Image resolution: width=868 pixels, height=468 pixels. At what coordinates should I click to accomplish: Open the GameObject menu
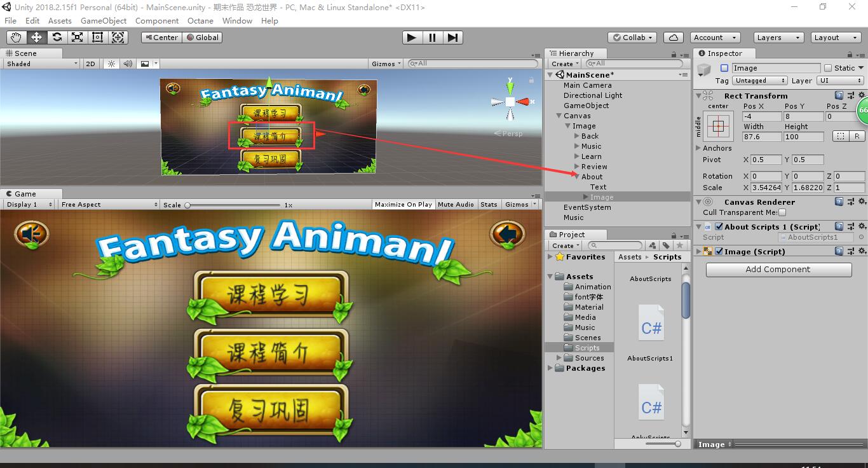point(104,20)
